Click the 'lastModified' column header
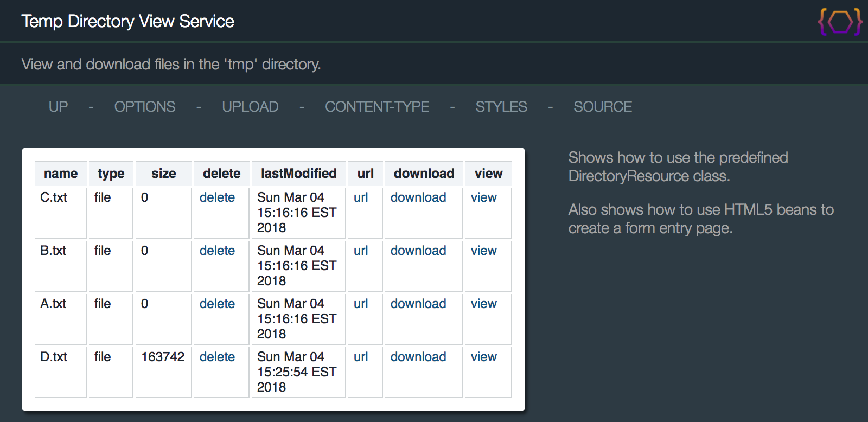The image size is (868, 422). (x=299, y=174)
